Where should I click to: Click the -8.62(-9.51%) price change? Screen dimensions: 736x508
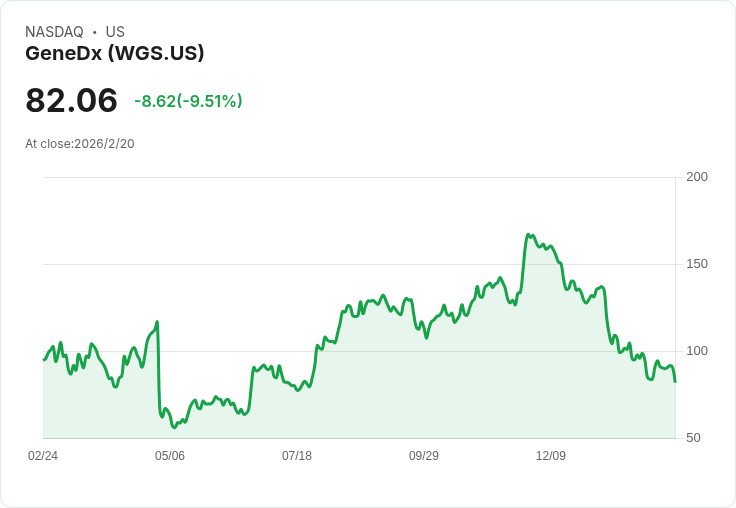point(188,101)
